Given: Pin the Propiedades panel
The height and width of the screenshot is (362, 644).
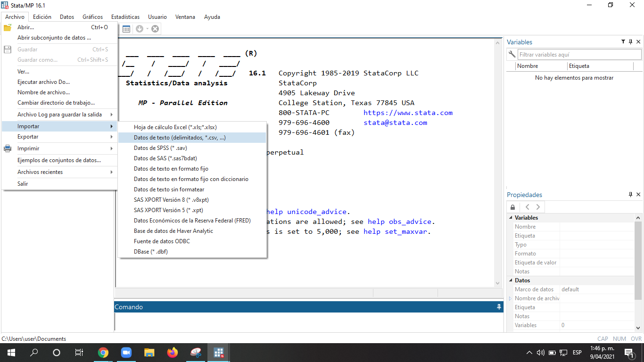Looking at the screenshot, I should (631, 195).
